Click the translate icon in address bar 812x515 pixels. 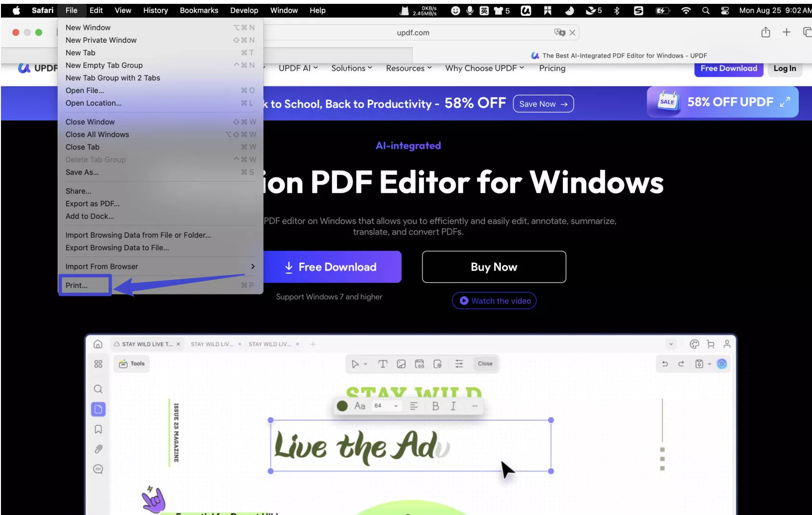[x=559, y=32]
